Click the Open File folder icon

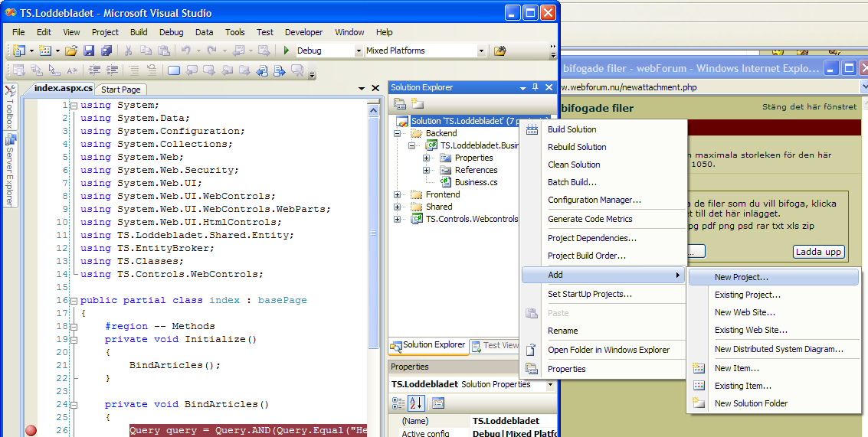pyautogui.click(x=70, y=51)
